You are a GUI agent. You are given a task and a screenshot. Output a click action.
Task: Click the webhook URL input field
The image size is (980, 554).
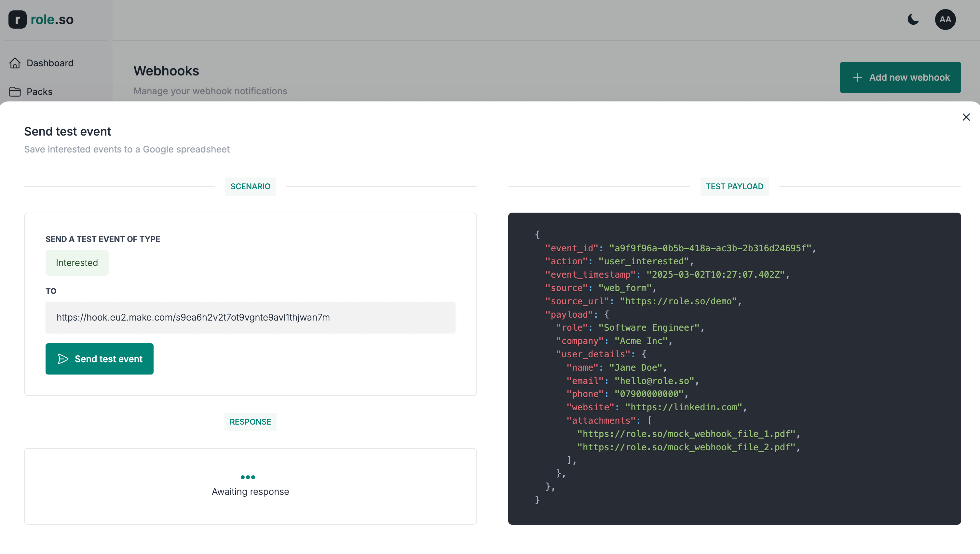coord(250,317)
